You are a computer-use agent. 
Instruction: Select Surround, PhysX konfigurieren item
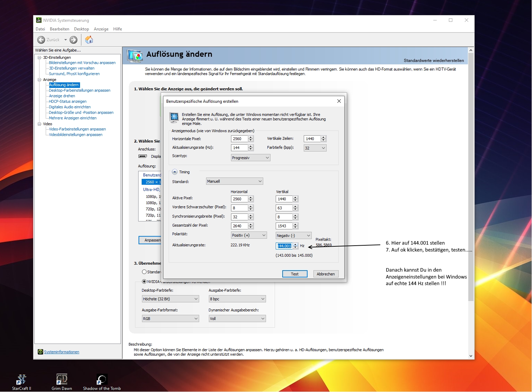(74, 74)
